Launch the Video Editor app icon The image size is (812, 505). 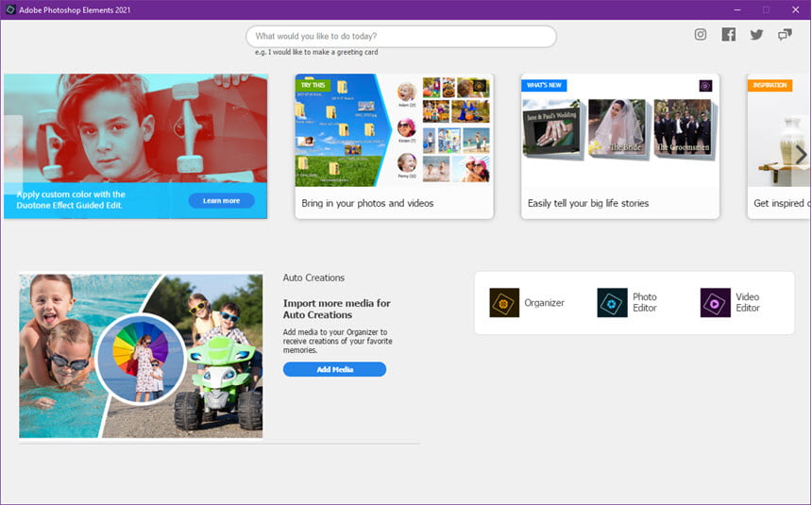715,302
